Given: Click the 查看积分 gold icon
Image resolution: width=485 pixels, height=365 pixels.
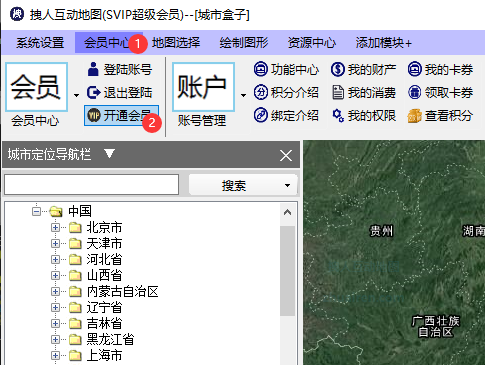Looking at the screenshot, I should (x=415, y=116).
